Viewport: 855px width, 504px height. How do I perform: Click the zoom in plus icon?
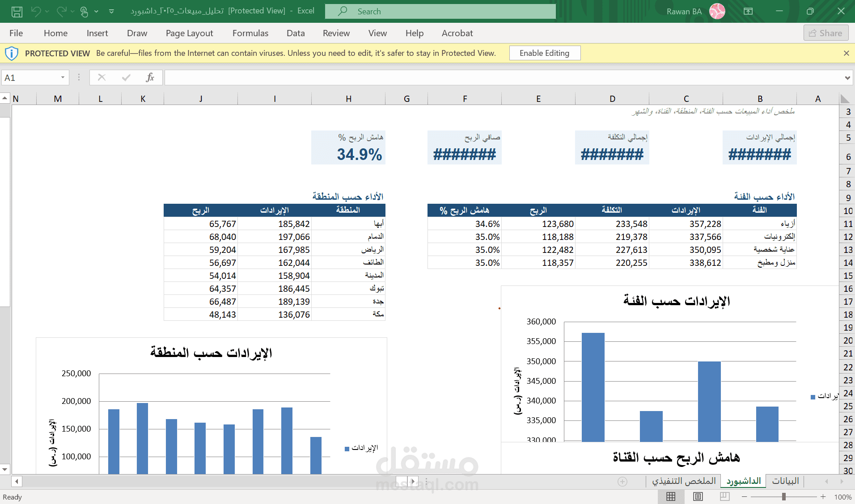click(823, 497)
